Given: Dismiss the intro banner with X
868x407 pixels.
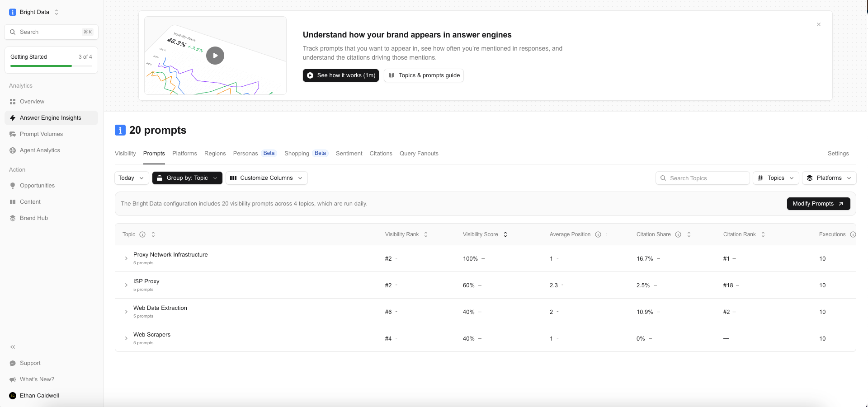Looking at the screenshot, I should [819, 24].
